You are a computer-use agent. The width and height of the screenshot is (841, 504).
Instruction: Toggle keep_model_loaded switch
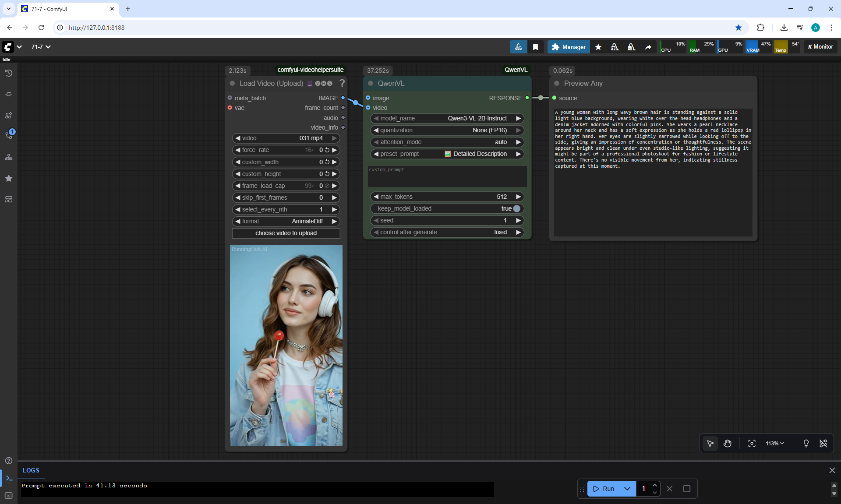pos(516,208)
